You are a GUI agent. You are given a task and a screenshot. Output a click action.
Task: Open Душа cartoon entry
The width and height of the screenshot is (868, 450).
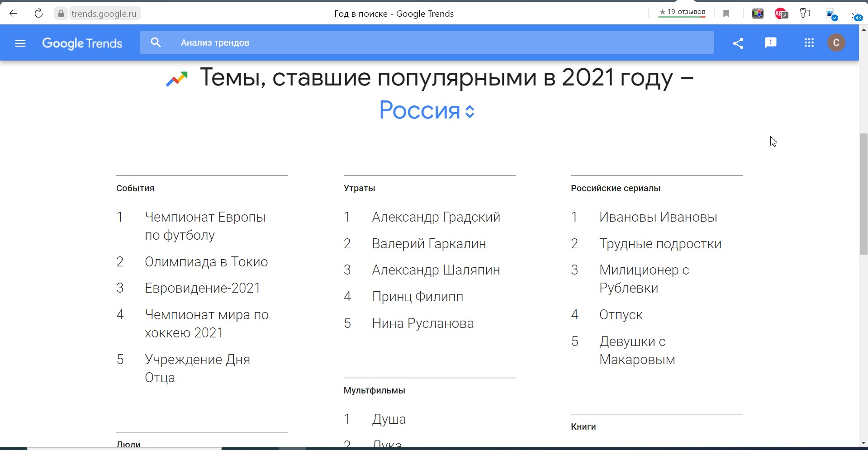[x=389, y=419]
